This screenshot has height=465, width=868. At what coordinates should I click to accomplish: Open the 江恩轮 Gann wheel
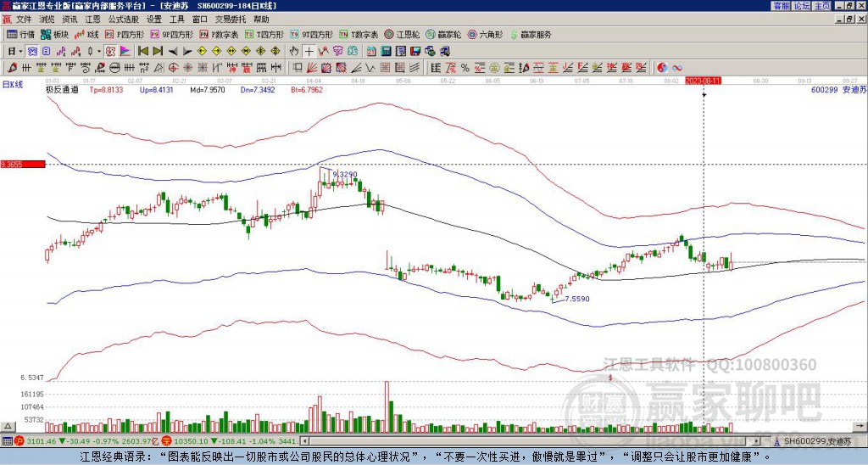tap(402, 34)
